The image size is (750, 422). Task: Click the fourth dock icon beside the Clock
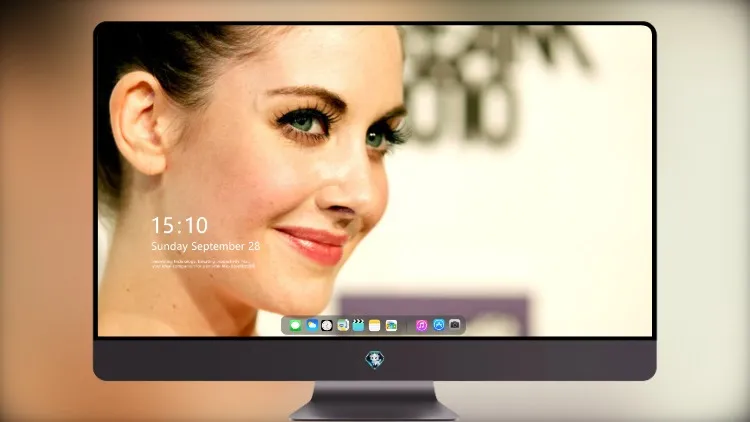[x=343, y=325]
